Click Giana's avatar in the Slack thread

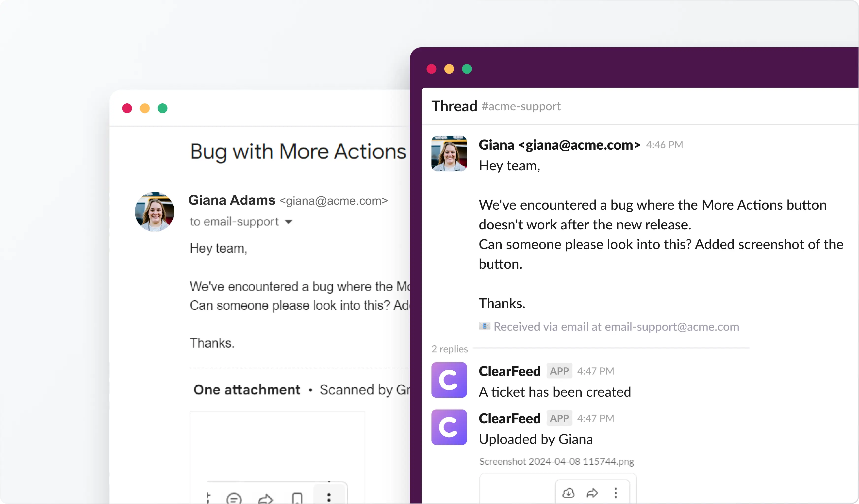(x=449, y=154)
